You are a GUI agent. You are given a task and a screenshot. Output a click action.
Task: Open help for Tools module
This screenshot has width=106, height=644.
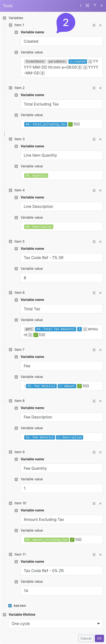click(x=95, y=6)
